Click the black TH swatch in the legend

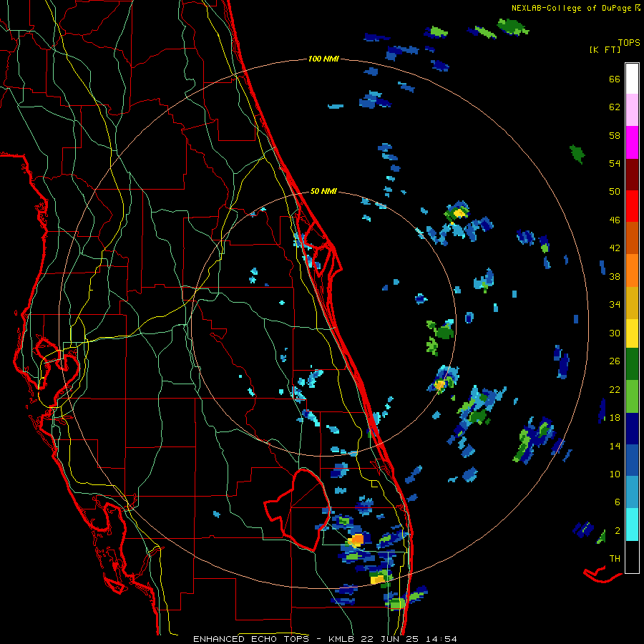[632, 557]
